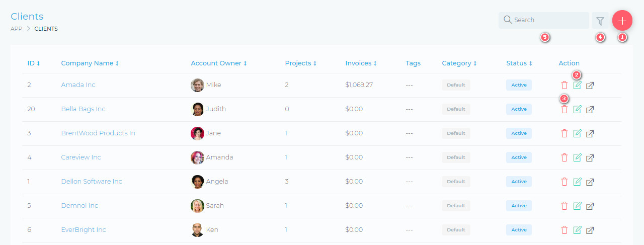Go to APP in the breadcrumb
Screen dimensions: 644x245
(16, 29)
